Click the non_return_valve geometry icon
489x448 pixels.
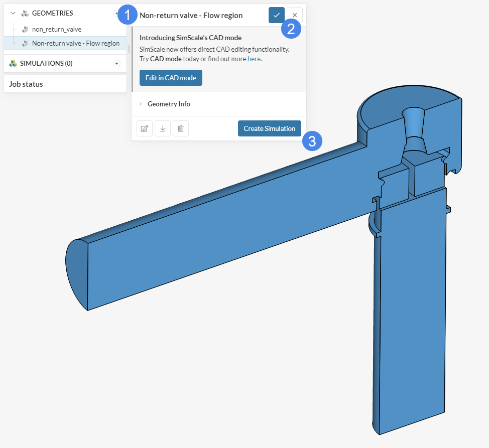pos(25,29)
